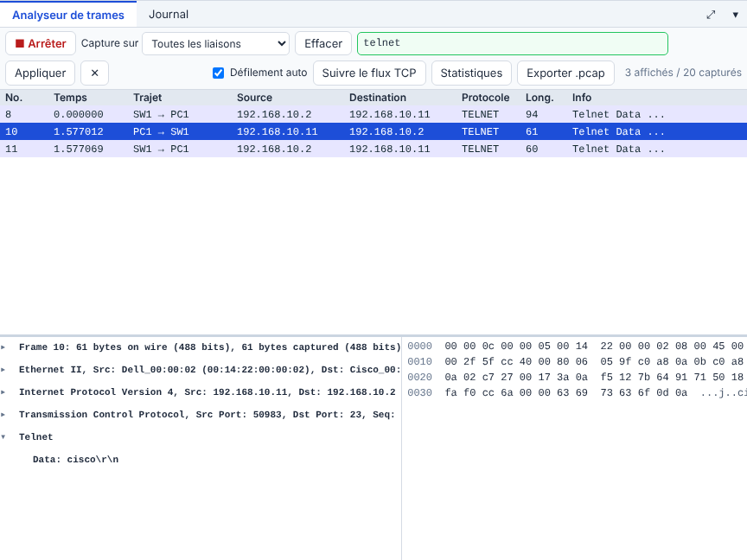This screenshot has height=560, width=747.
Task: Expand the Ethernet II detail row
Action: 3,370
